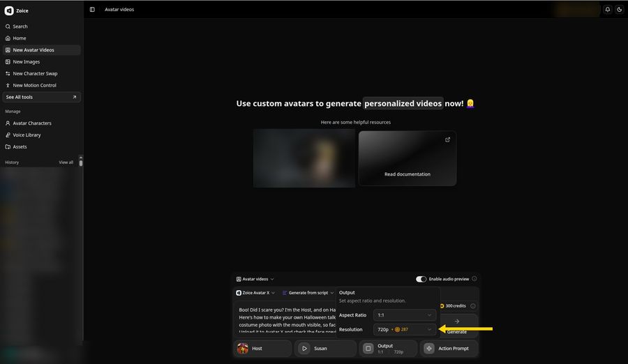Click the Output settings button
This screenshot has width=628, height=364.
pos(388,349)
